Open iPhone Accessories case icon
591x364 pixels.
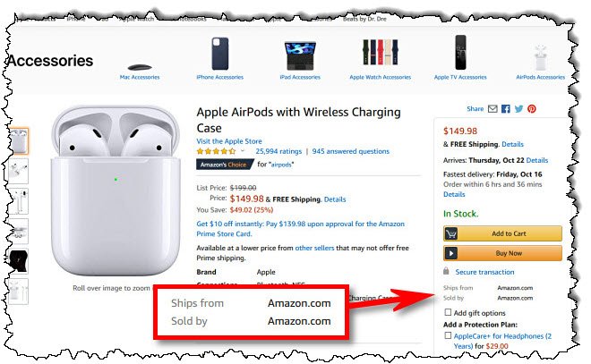pyautogui.click(x=219, y=54)
